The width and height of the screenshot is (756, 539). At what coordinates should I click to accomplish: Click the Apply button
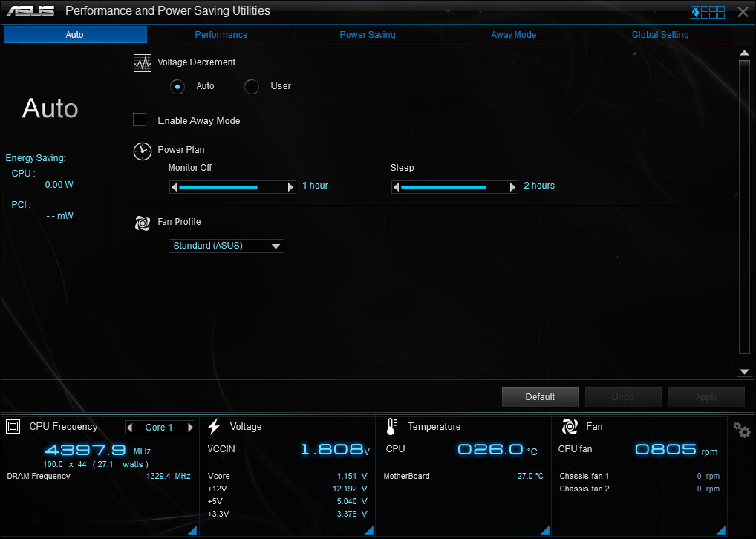[706, 396]
